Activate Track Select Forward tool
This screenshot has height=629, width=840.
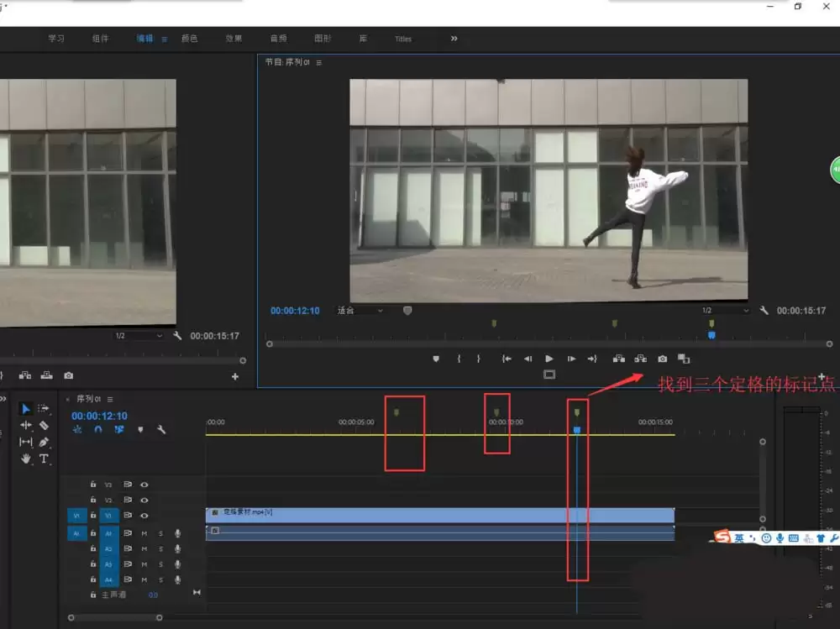pos(44,409)
